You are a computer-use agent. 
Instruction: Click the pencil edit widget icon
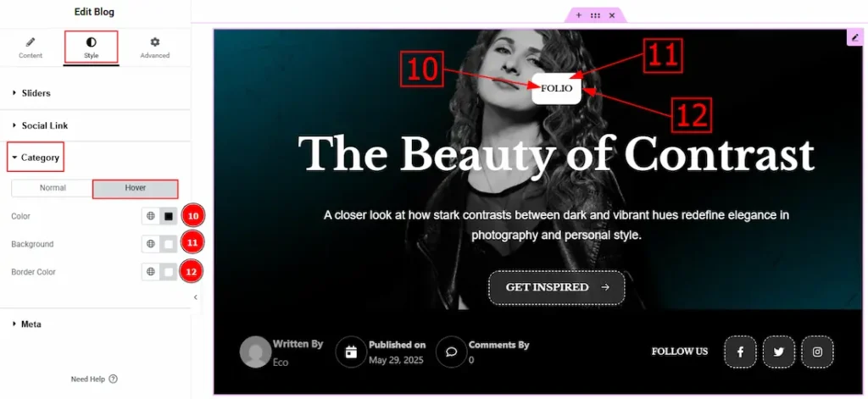pyautogui.click(x=854, y=38)
